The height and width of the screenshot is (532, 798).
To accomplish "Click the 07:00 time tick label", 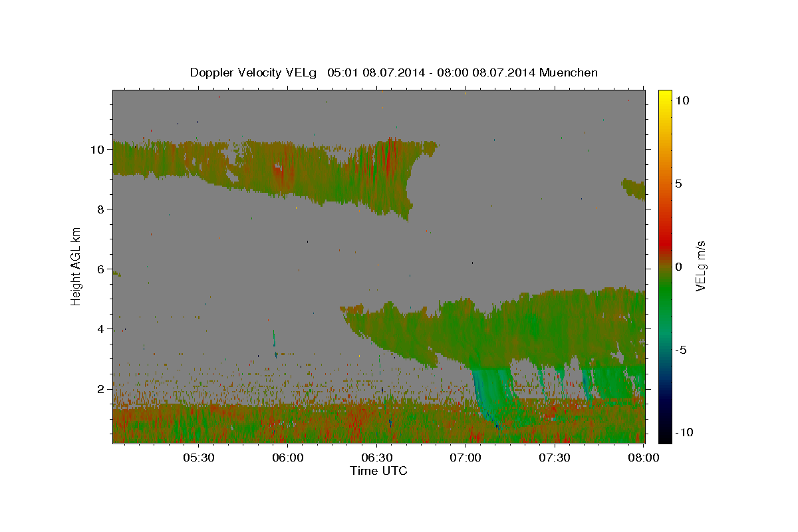I will coord(465,458).
